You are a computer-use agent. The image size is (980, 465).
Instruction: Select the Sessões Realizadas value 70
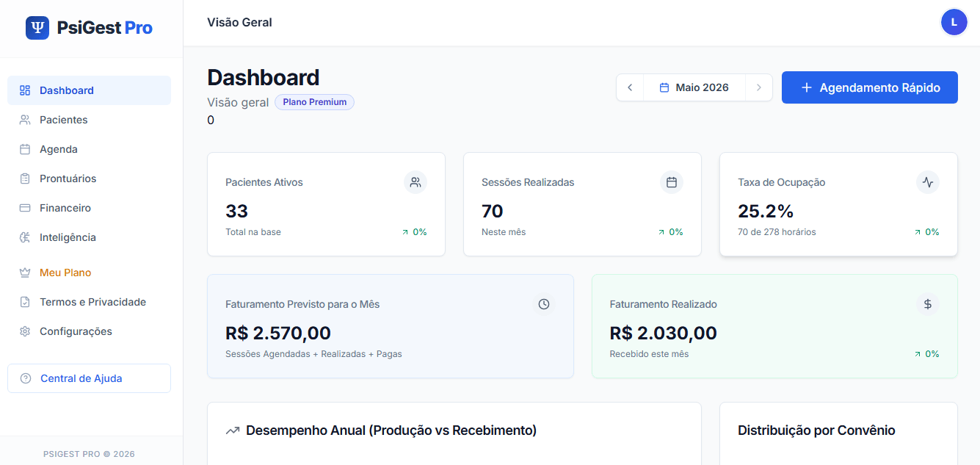492,212
